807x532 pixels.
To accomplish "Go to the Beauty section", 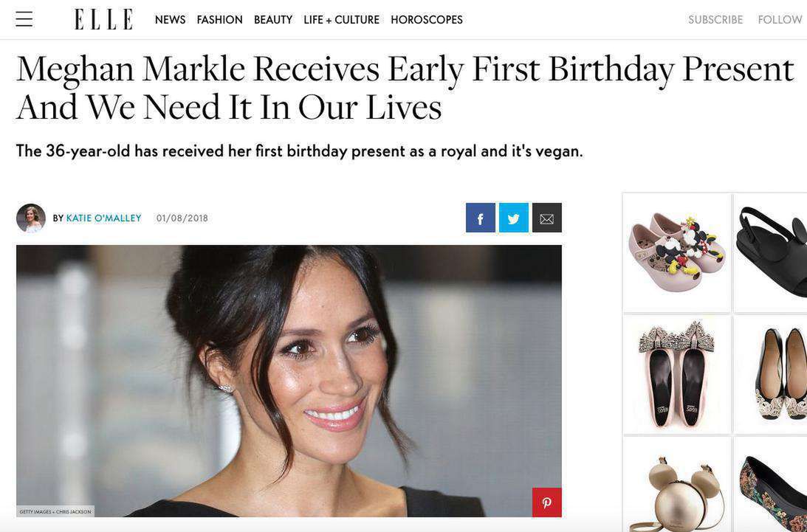I will [x=273, y=20].
